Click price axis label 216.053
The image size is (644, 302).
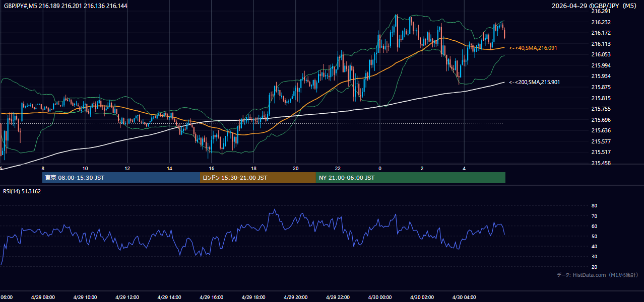tap(601, 54)
